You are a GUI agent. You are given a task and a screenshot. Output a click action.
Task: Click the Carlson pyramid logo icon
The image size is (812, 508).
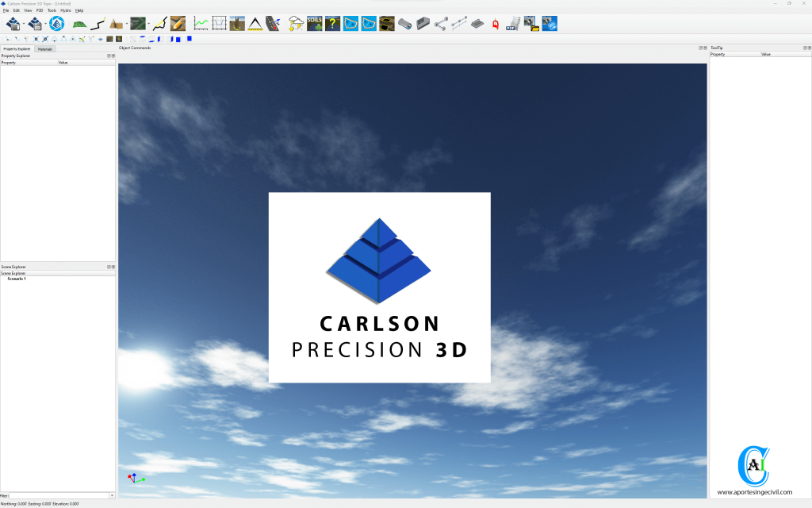click(x=56, y=24)
